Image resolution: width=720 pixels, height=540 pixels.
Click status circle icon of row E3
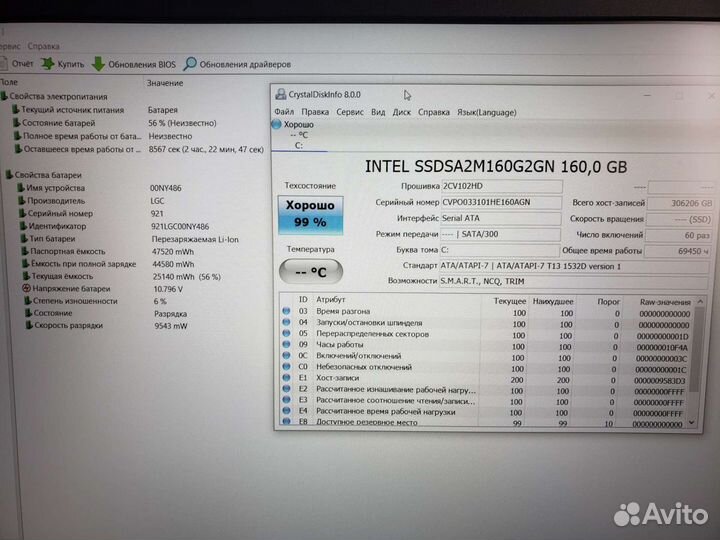[x=287, y=399]
